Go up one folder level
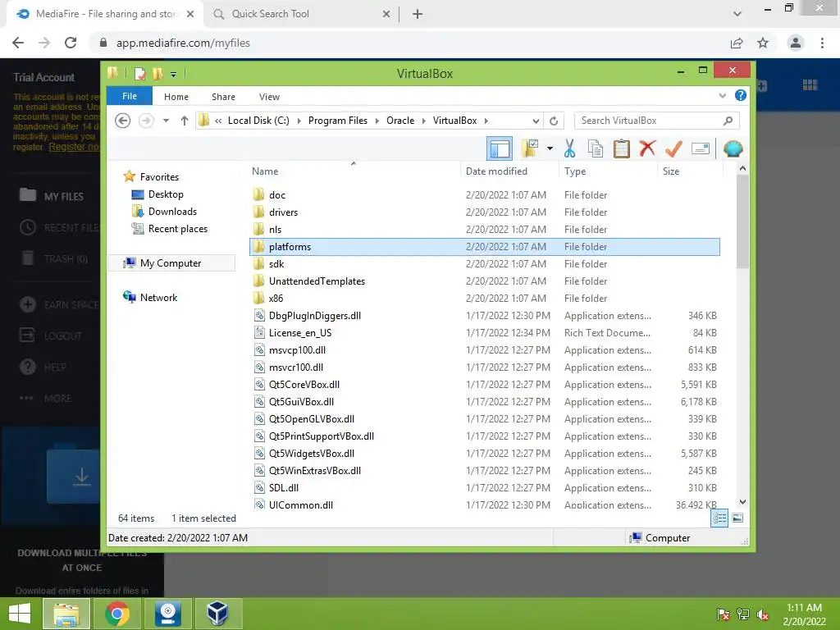This screenshot has height=630, width=840. tap(185, 121)
